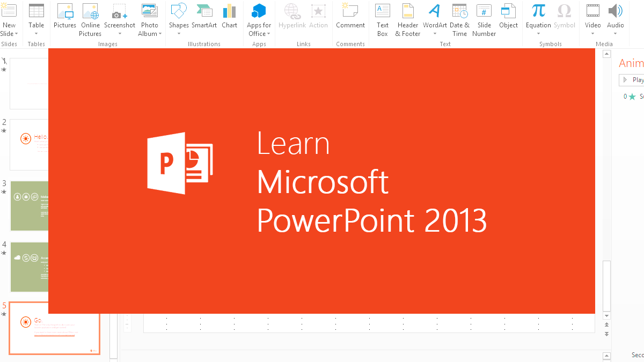The height and width of the screenshot is (362, 644).
Task: Open Header & Footer settings
Action: [408, 19]
